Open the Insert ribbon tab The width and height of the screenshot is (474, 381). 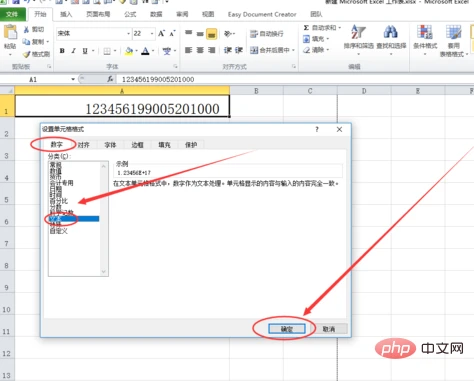pyautogui.click(x=66, y=14)
